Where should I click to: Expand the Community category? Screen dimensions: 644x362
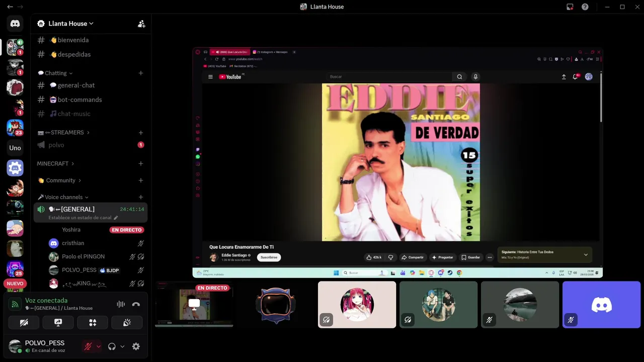click(x=59, y=180)
